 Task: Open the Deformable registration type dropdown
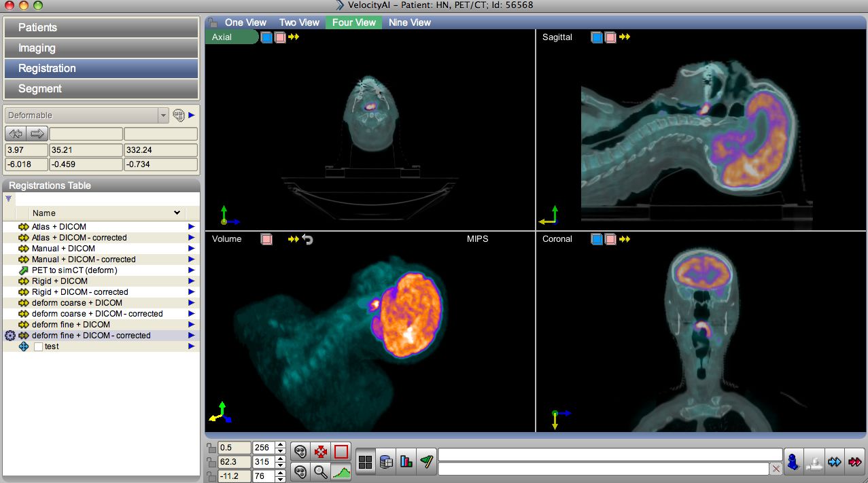tap(163, 115)
